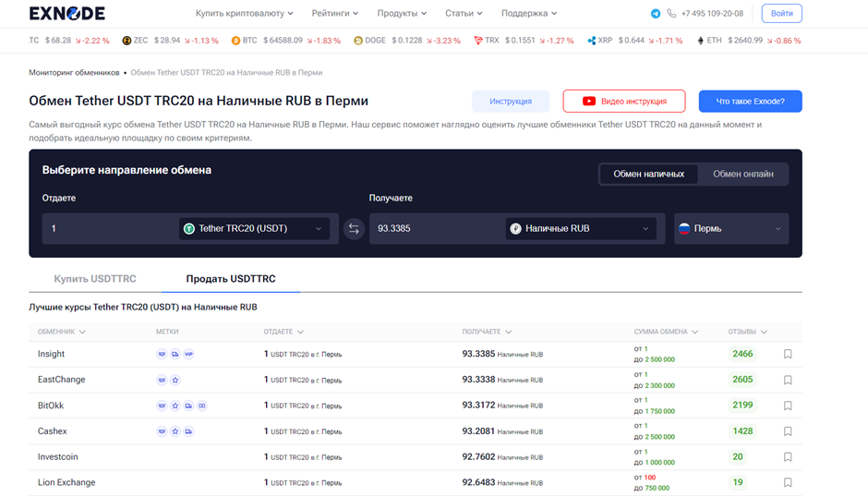868x497 pixels.
Task: Click the ETH coin icon in ticker
Action: [x=700, y=41]
